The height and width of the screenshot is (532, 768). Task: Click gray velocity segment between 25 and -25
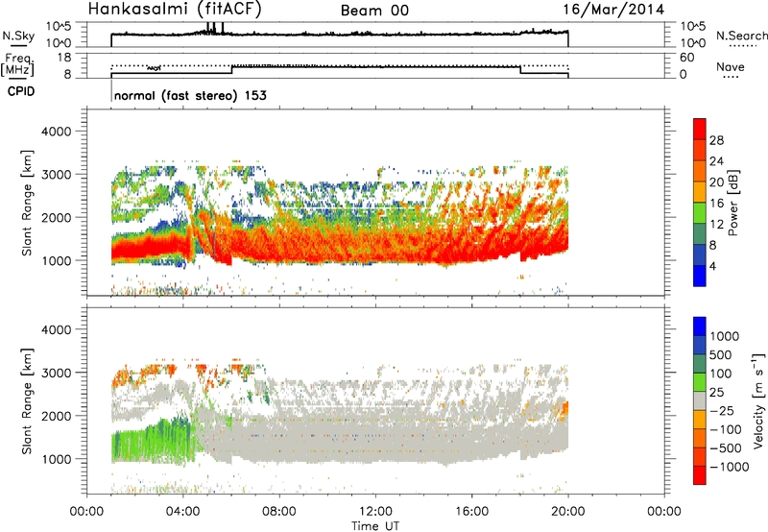click(700, 400)
